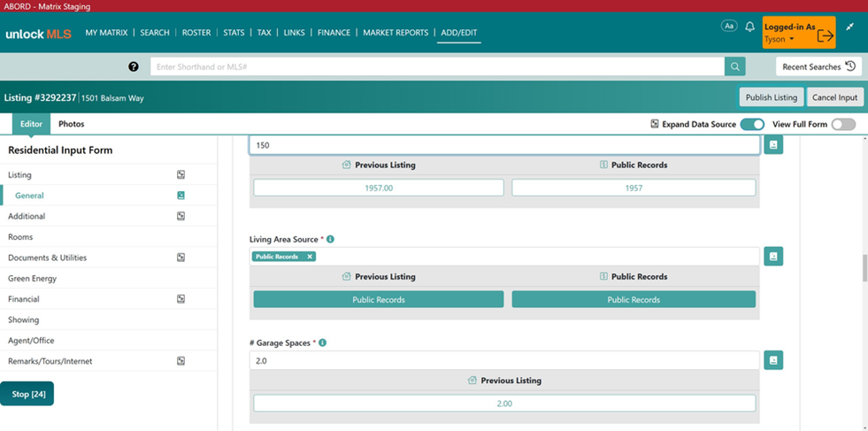Click data source icon beside Financial section
Image resolution: width=868 pixels, height=431 pixels.
pos(181,298)
